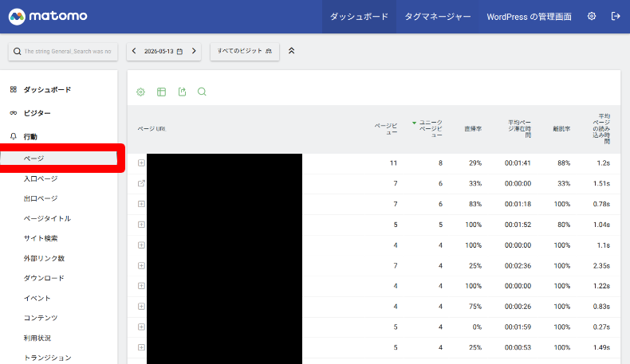
Task: Select ダウンロード in the sidebar
Action: [44, 278]
